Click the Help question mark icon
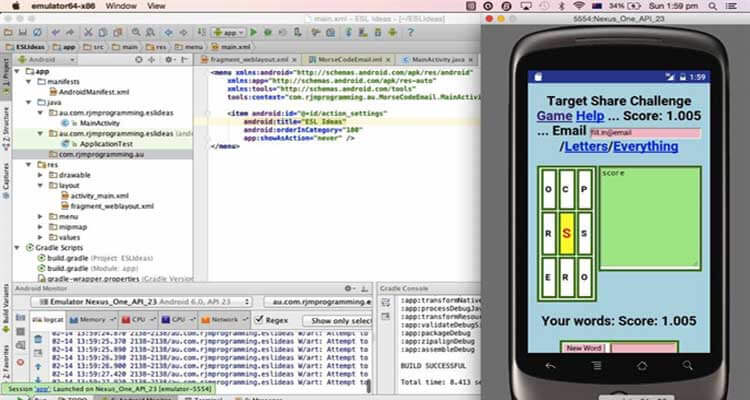Image resolution: width=750 pixels, height=400 pixels. [410, 33]
